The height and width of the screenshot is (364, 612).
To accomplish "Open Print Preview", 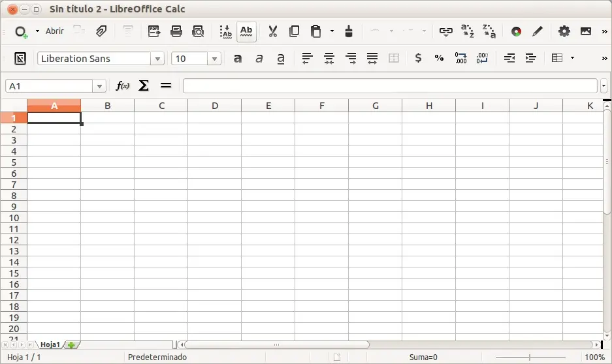I will click(x=199, y=31).
